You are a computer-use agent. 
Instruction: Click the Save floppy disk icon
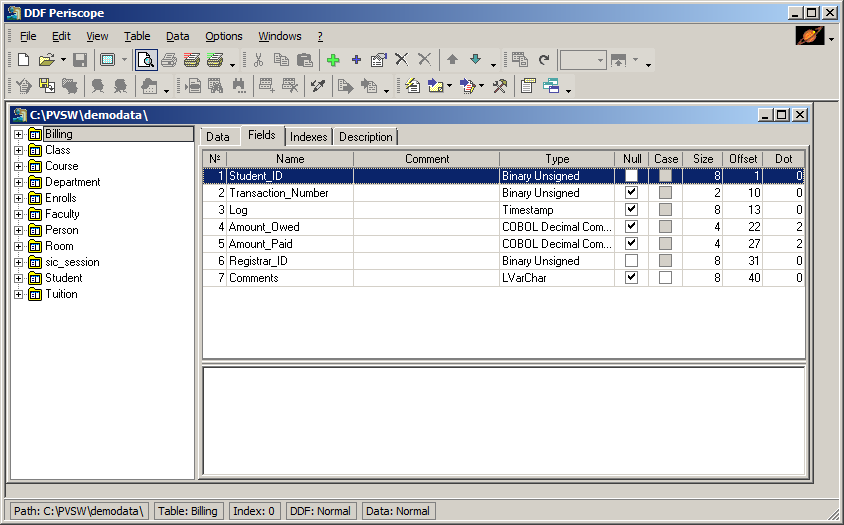tap(80, 60)
